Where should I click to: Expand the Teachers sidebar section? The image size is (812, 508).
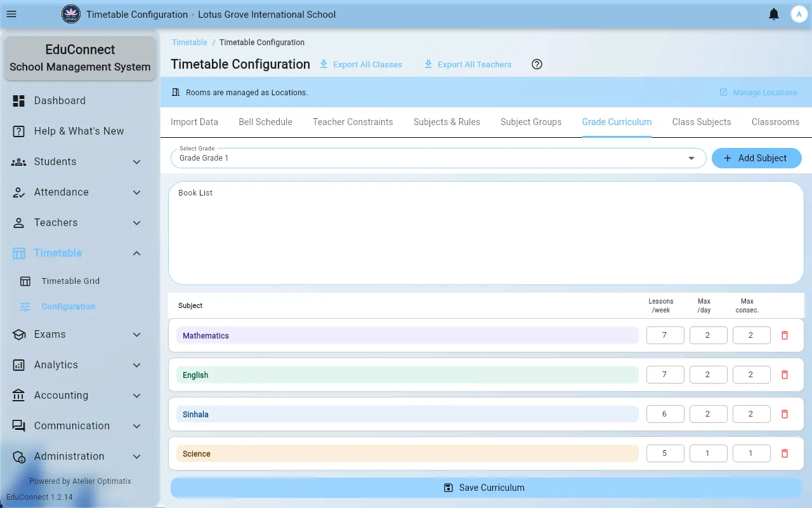click(80, 222)
